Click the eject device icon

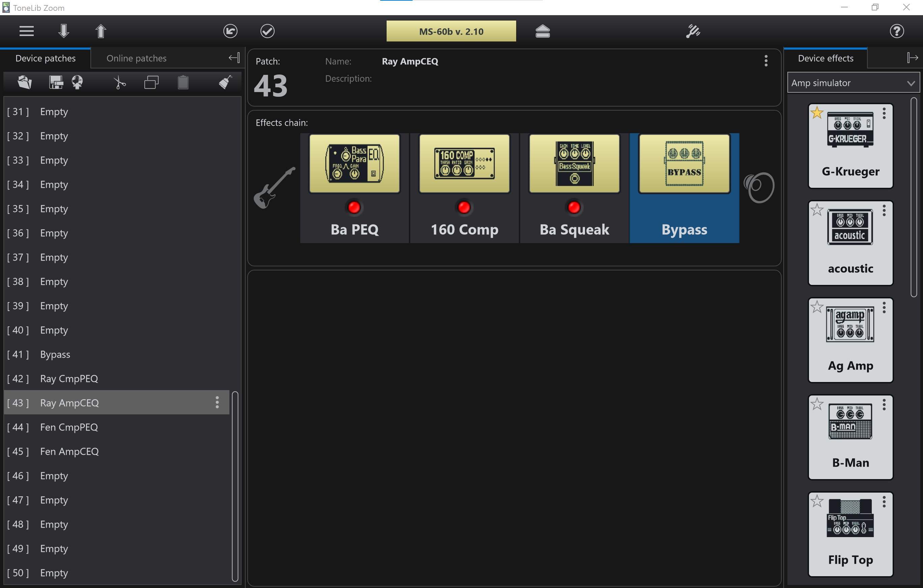tap(542, 31)
